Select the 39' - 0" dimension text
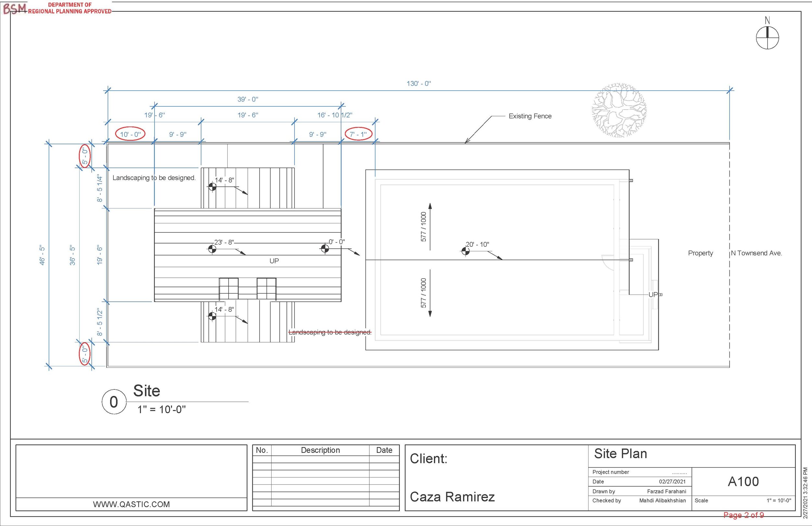 (x=248, y=99)
